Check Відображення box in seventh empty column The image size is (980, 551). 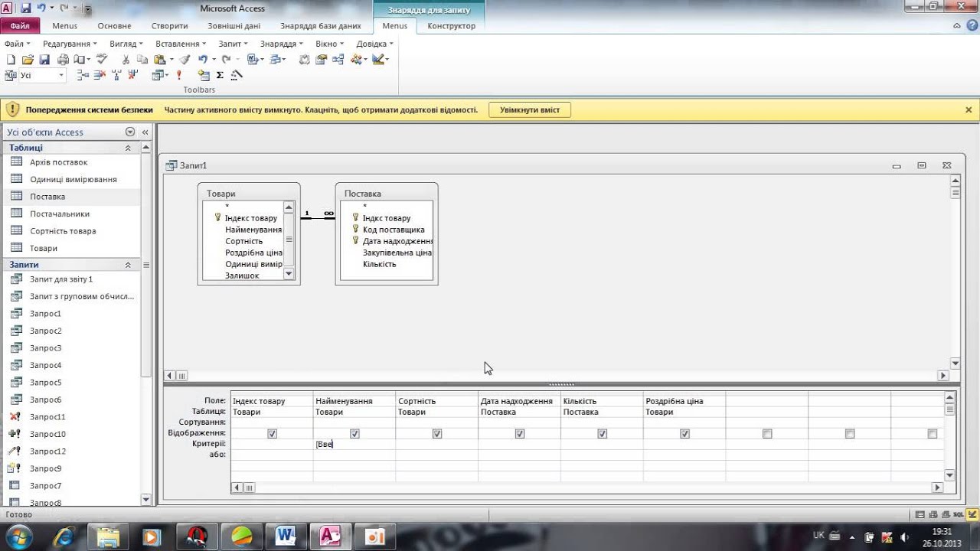click(767, 434)
